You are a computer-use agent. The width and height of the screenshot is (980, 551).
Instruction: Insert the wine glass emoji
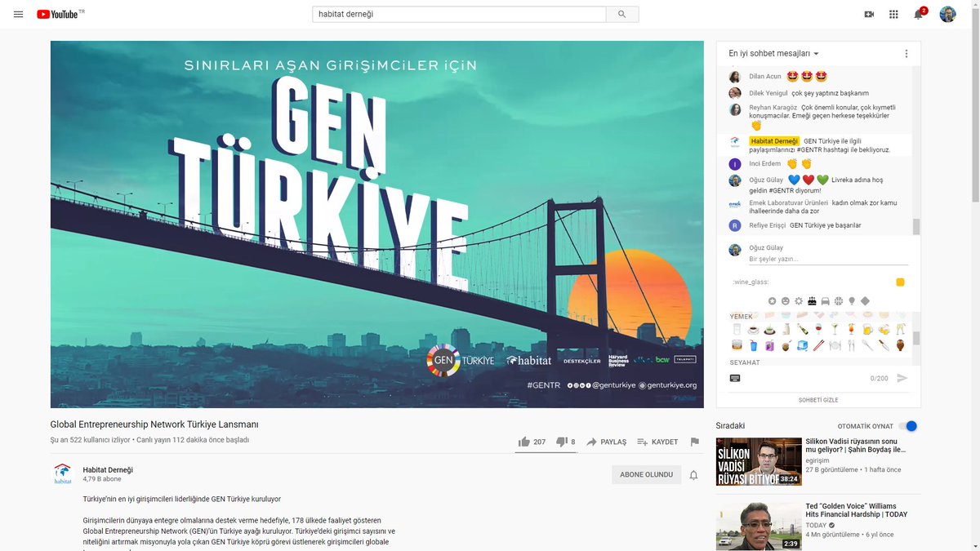(818, 329)
